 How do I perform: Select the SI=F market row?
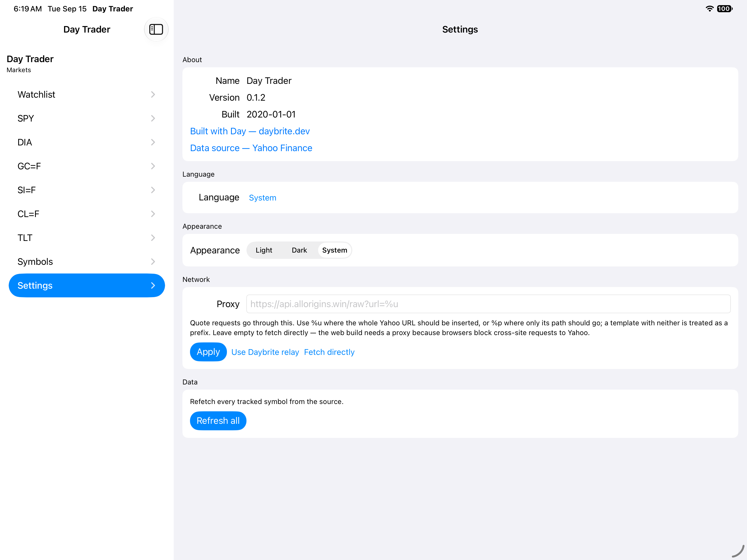pos(87,190)
